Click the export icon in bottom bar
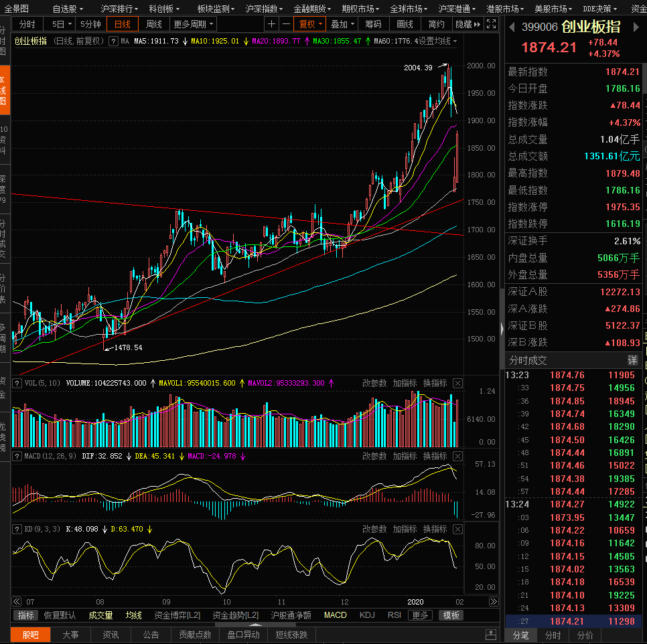The image size is (647, 644). 491,634
